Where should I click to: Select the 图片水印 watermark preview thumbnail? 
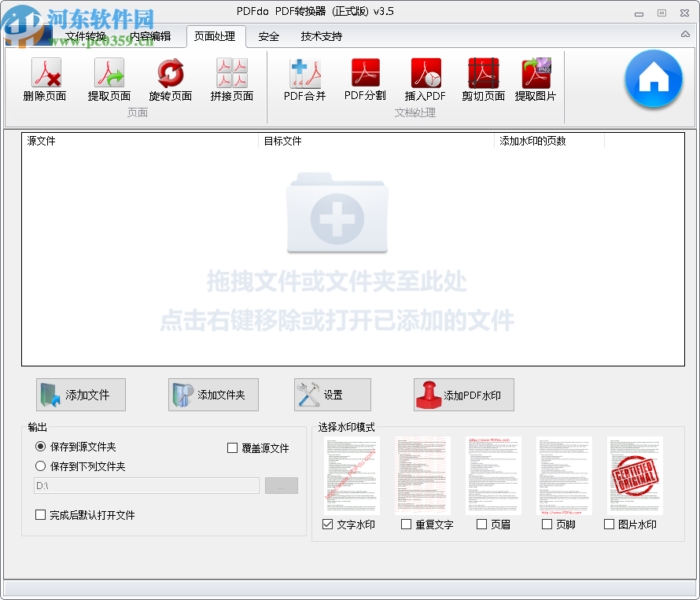632,475
